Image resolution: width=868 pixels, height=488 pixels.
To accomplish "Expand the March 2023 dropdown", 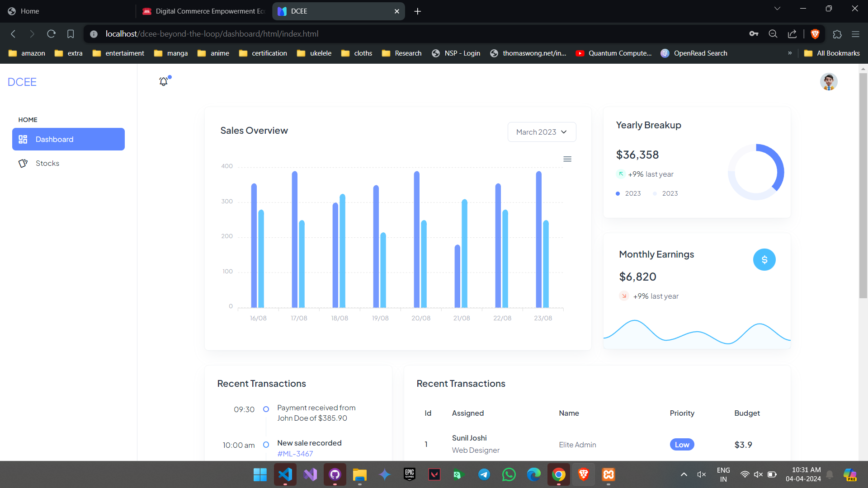I will pos(542,132).
